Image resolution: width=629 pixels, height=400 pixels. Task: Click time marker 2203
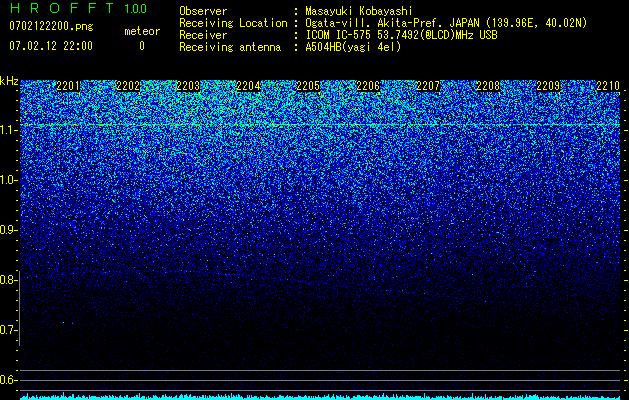click(188, 86)
